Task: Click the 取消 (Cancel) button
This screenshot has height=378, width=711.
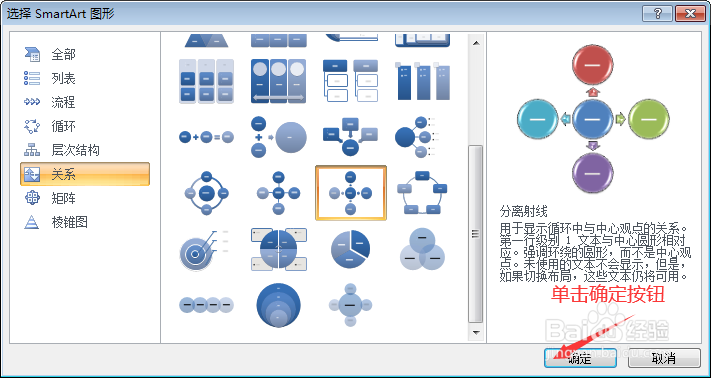Action: pos(664,358)
